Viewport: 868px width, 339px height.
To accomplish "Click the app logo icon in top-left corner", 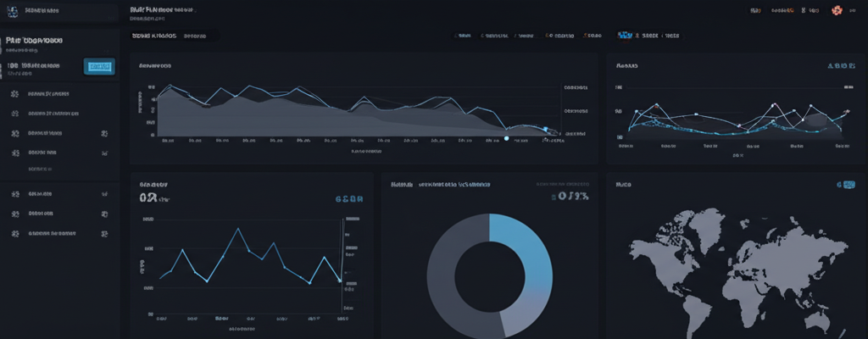I will click(x=13, y=11).
